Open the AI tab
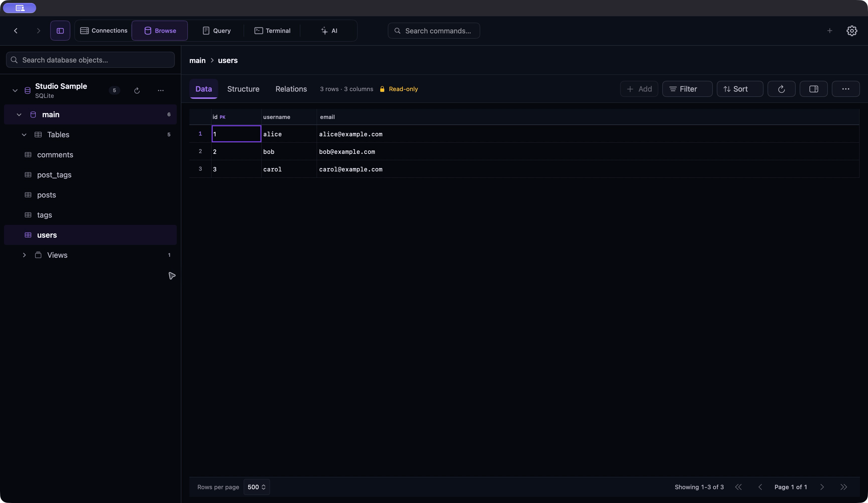 [x=329, y=31]
